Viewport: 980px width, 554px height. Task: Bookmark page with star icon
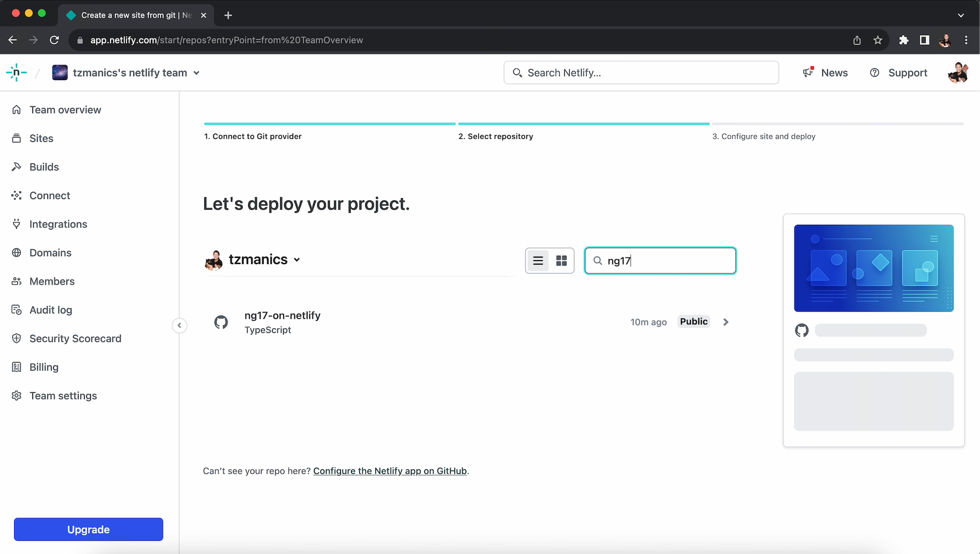878,40
